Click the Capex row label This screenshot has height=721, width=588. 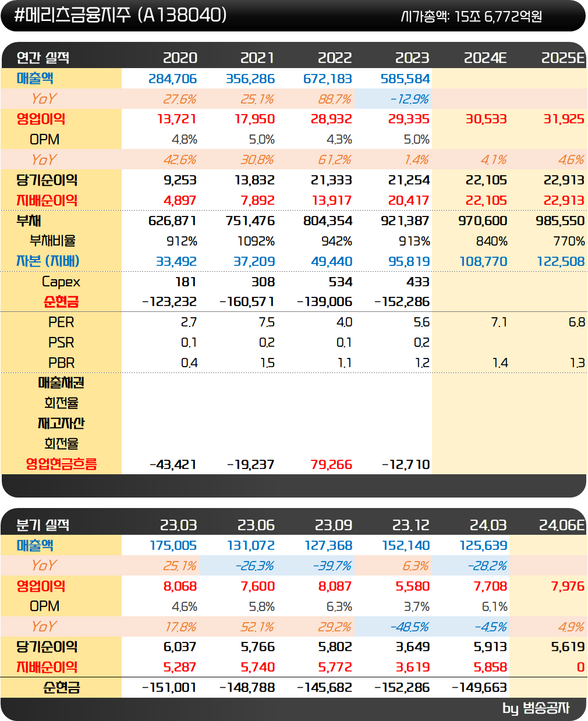point(61,282)
